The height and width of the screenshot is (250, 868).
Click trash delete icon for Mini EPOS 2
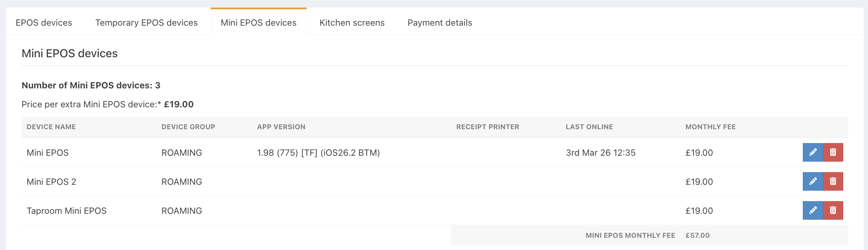click(833, 181)
